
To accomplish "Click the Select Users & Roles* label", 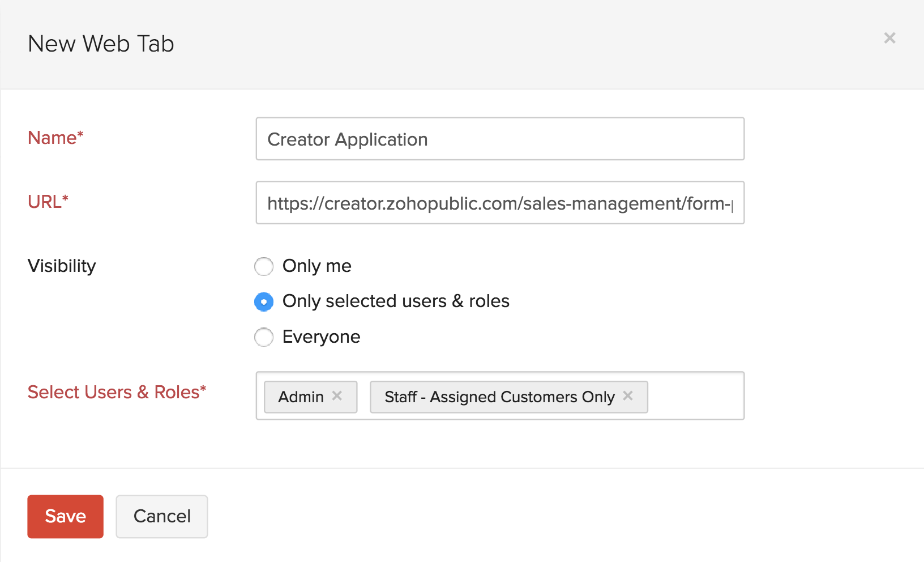I will pos(117,392).
